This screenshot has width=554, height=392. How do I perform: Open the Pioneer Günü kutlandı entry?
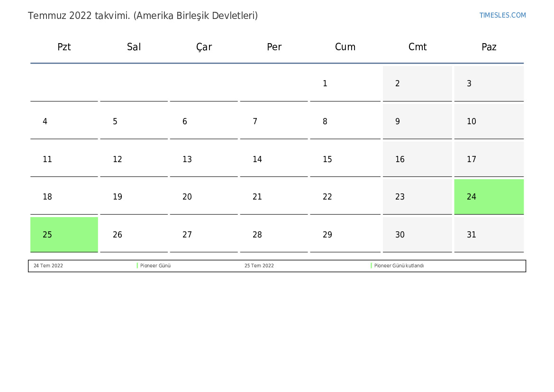point(399,266)
